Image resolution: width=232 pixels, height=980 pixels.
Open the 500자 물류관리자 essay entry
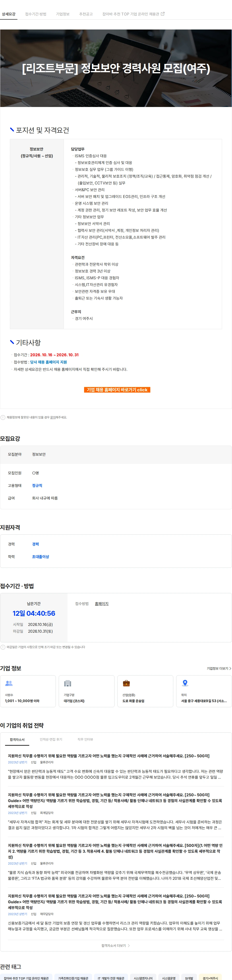tap(116, 862)
